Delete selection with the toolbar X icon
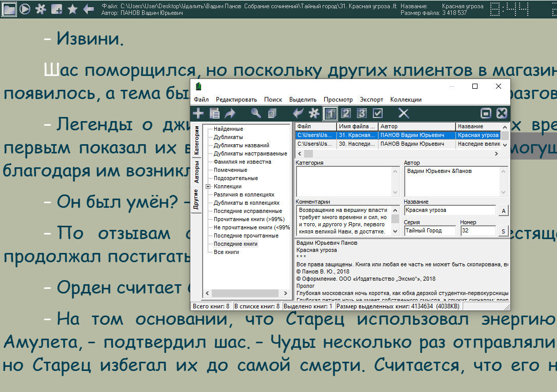This screenshot has height=392, width=557. click(404, 113)
